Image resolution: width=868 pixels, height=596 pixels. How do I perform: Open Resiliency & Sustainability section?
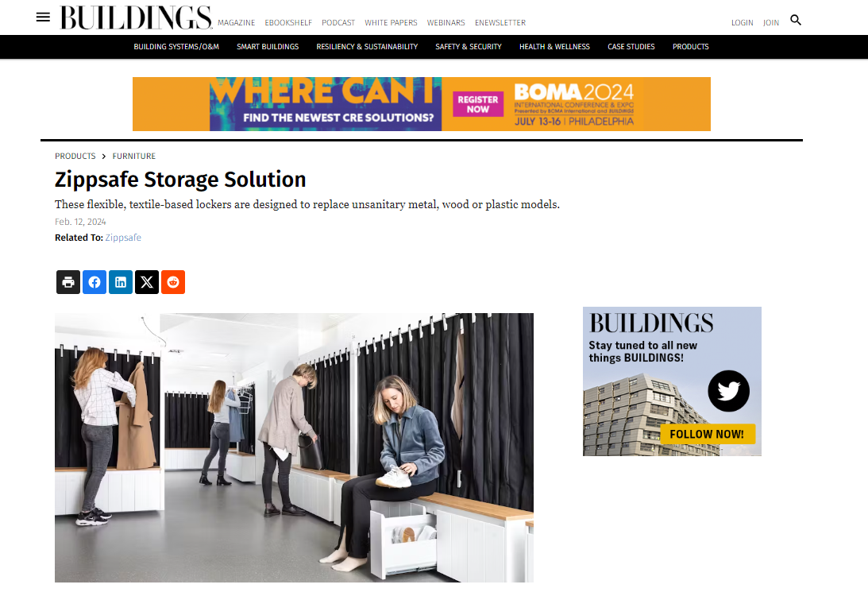click(367, 47)
